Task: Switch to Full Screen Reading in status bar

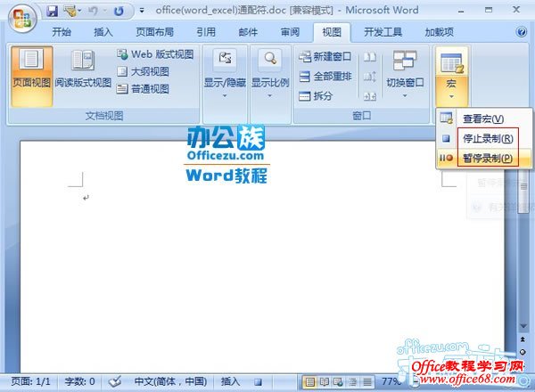Action: click(325, 382)
